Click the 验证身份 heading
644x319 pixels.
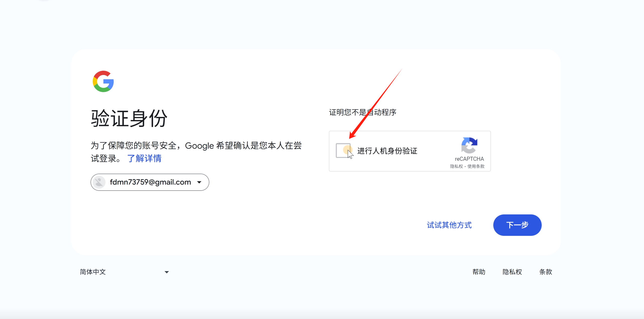click(x=129, y=118)
